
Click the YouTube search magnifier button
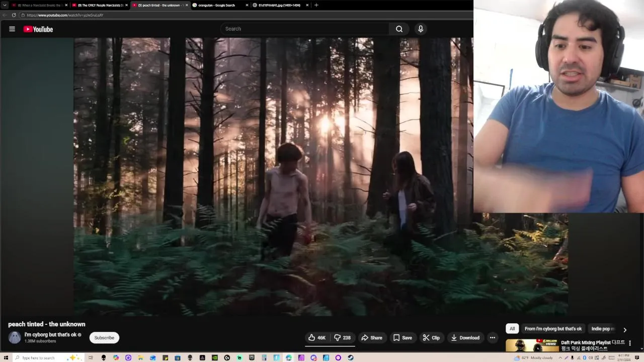coord(399,29)
